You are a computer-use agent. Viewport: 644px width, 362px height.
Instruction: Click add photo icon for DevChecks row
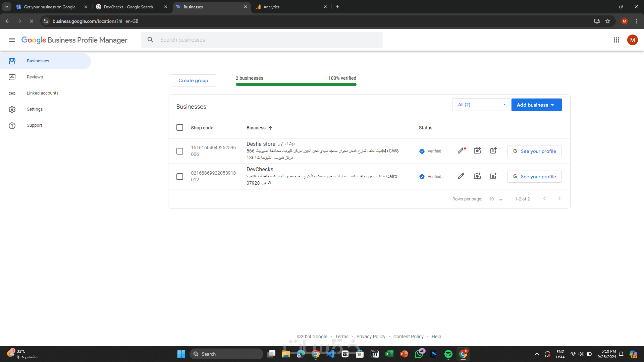click(477, 176)
